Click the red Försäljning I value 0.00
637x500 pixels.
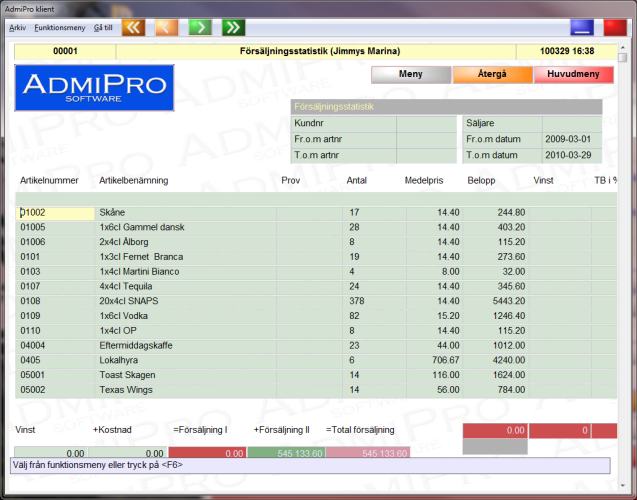coord(207,452)
